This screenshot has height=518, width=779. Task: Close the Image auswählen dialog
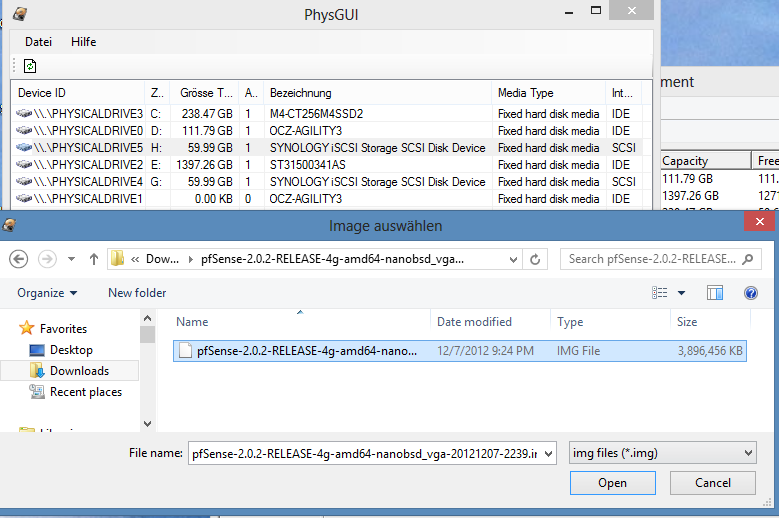click(760, 222)
